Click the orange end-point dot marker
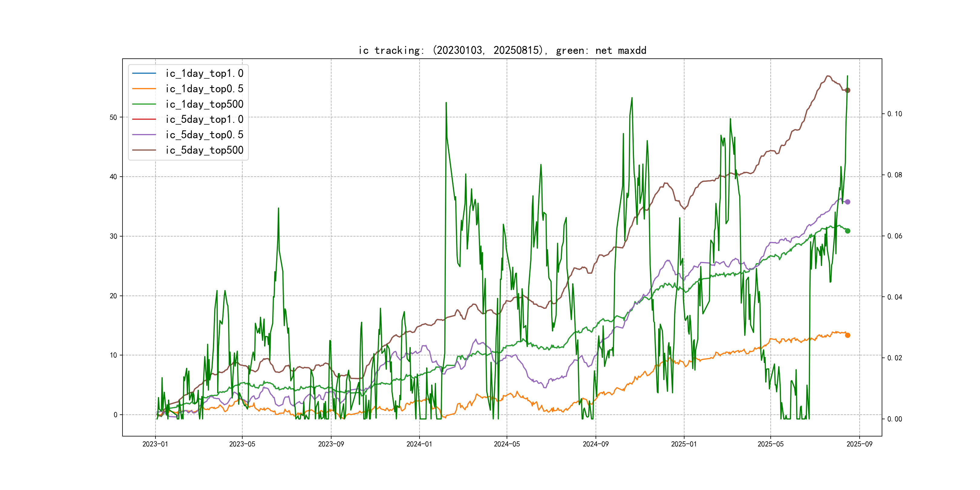 848,335
